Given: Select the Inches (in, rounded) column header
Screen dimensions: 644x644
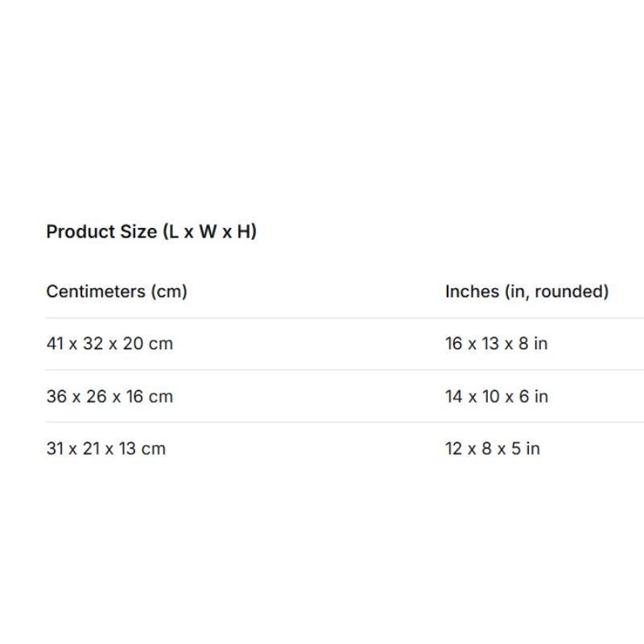Looking at the screenshot, I should (x=527, y=291).
